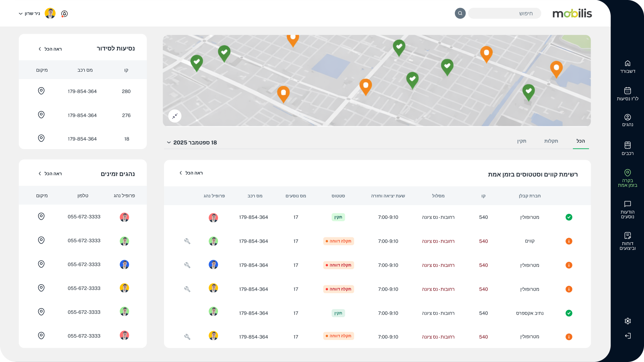Open the הודעות נוסעים messages icon
Image resolution: width=644 pixels, height=362 pixels.
(x=627, y=204)
